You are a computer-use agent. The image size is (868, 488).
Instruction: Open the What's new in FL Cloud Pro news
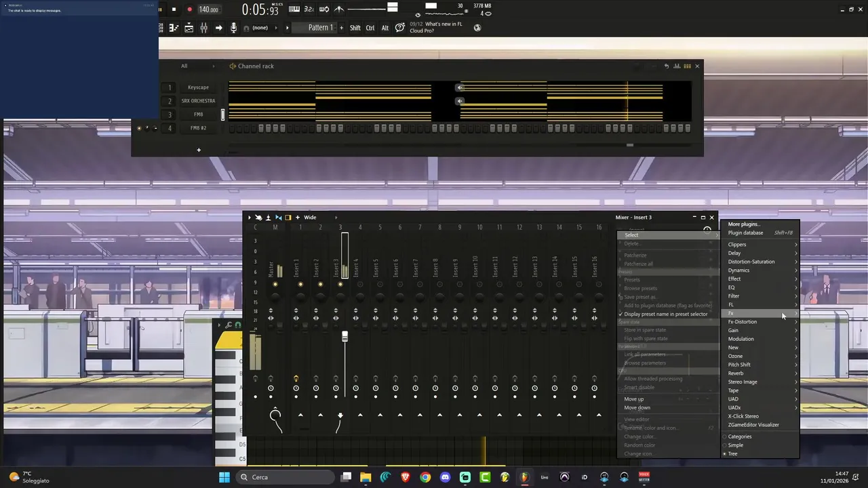(x=436, y=27)
